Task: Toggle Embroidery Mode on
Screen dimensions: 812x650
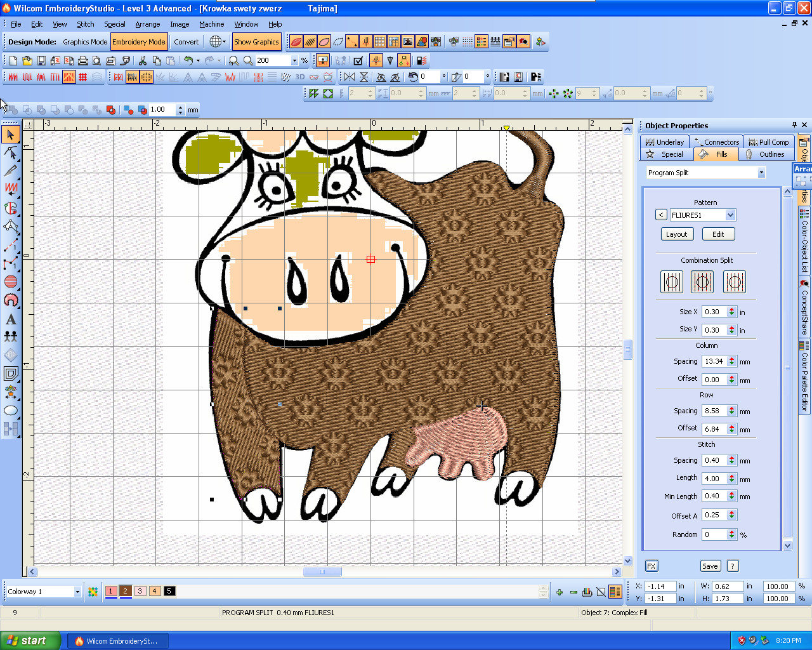Action: pyautogui.click(x=139, y=42)
